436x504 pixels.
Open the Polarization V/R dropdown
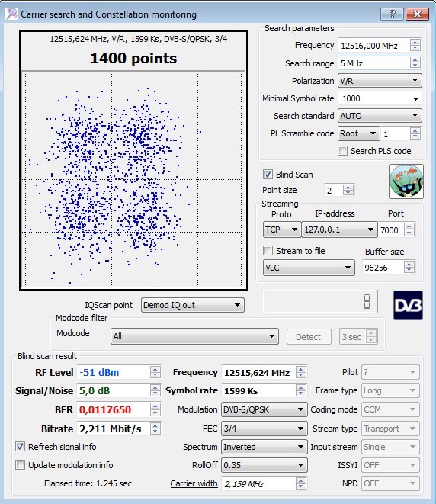pyautogui.click(x=380, y=81)
